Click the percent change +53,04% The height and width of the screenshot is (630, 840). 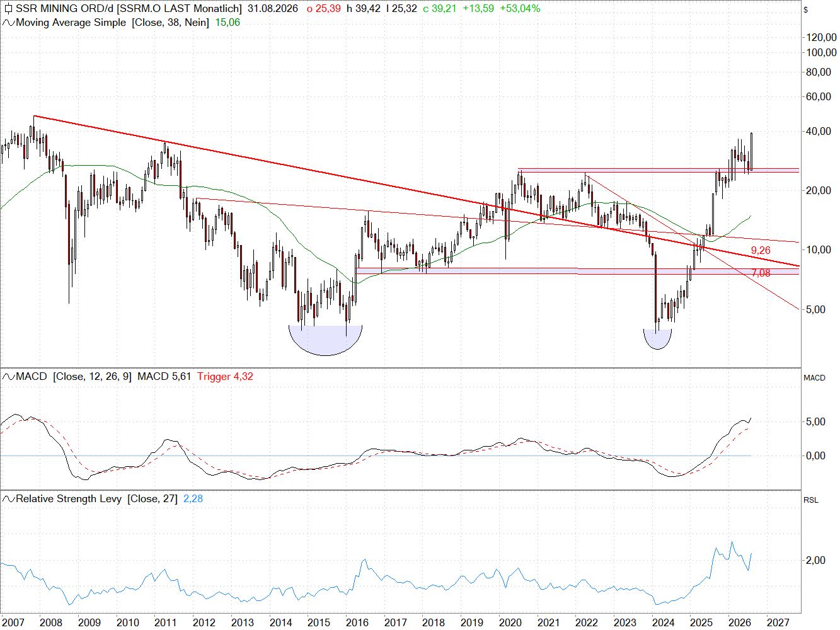click(x=521, y=9)
